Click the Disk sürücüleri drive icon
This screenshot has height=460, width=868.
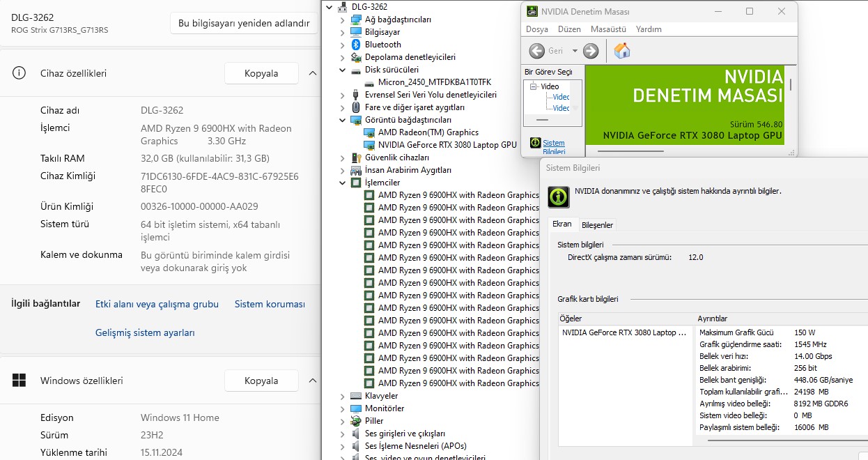coord(356,70)
